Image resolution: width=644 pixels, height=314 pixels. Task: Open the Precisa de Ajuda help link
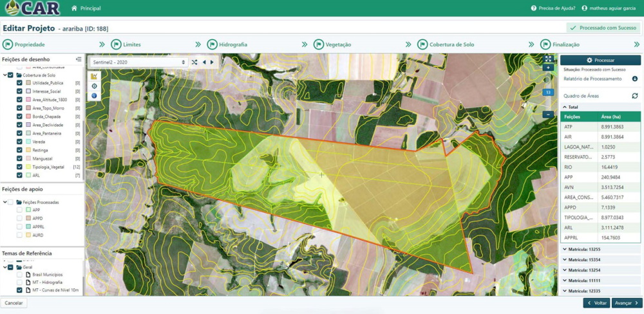pos(553,8)
